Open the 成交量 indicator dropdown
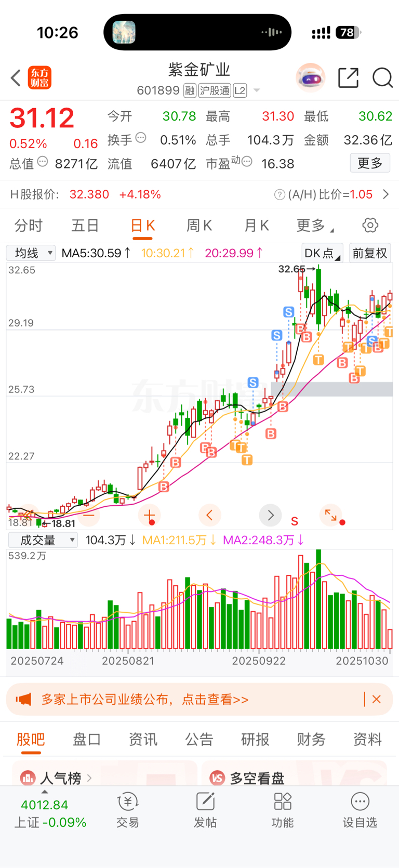 coord(43,540)
